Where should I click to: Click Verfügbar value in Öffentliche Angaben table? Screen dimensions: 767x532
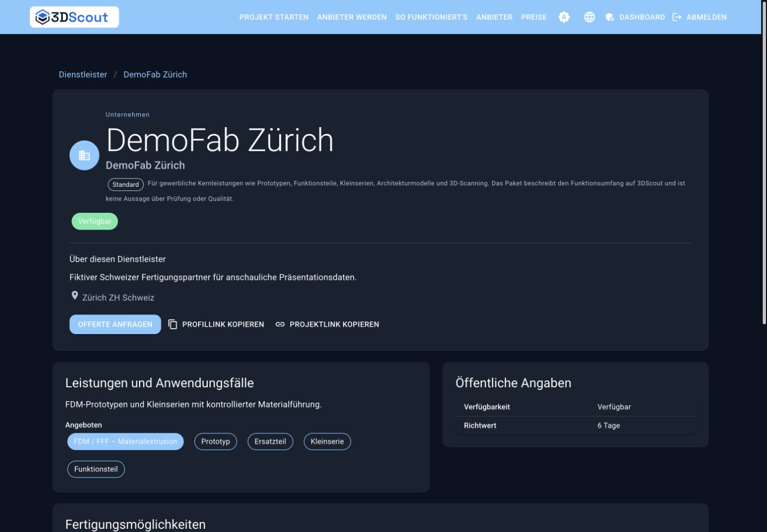tap(614, 407)
